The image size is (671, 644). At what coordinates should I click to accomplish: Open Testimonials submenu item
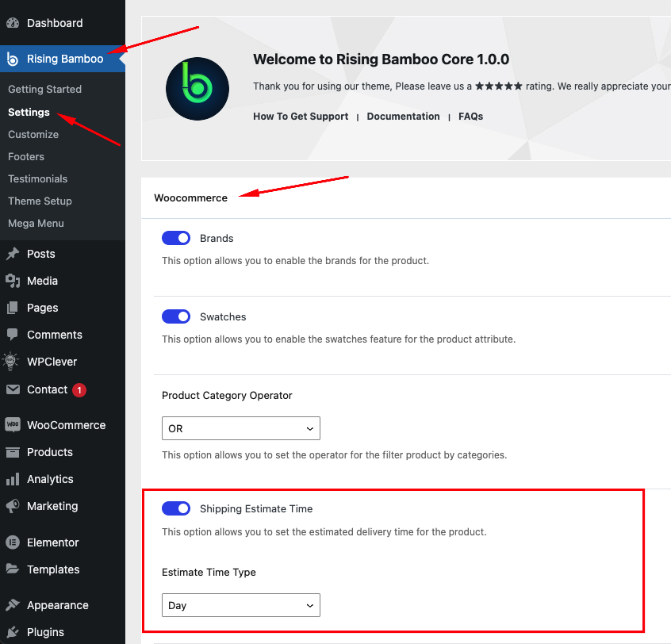click(x=37, y=179)
